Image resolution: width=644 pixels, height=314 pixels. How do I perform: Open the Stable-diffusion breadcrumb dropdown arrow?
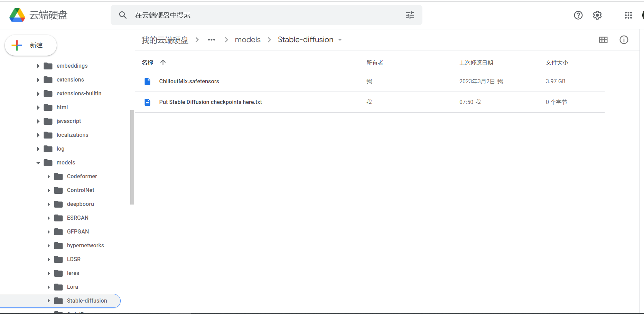[340, 40]
